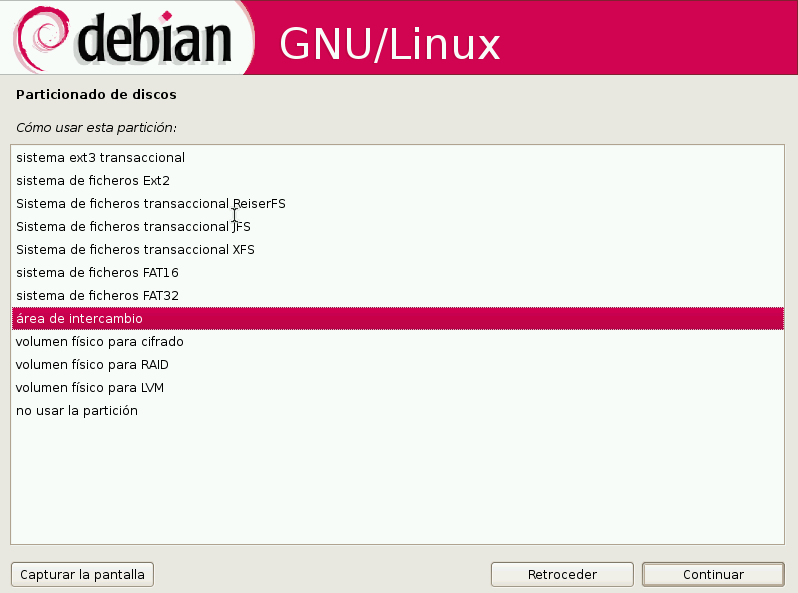Choose the transaccional XFS filesystem row
Image resolution: width=798 pixels, height=593 pixels.
(397, 249)
